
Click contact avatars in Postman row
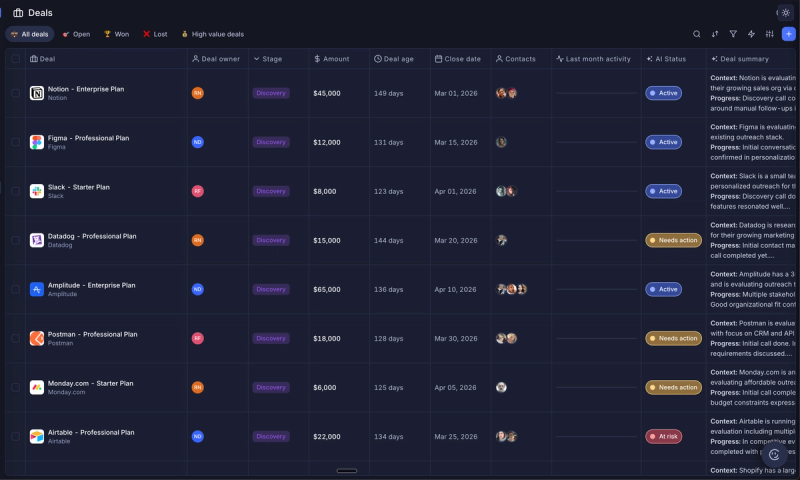tap(507, 338)
